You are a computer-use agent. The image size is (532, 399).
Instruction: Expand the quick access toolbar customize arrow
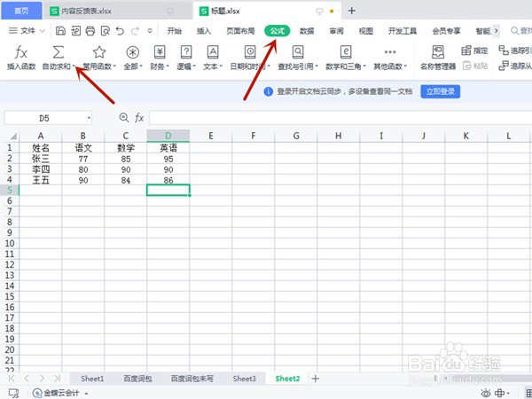(x=150, y=31)
